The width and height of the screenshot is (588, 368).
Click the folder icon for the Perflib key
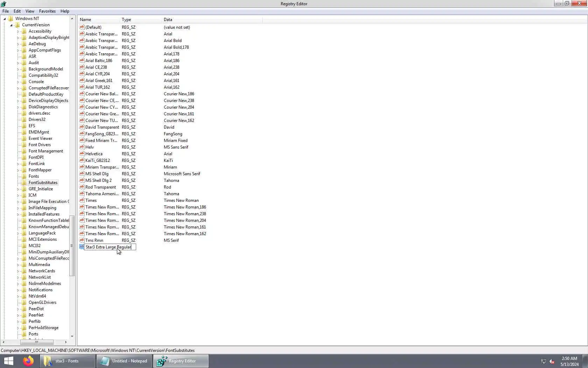[x=24, y=321]
